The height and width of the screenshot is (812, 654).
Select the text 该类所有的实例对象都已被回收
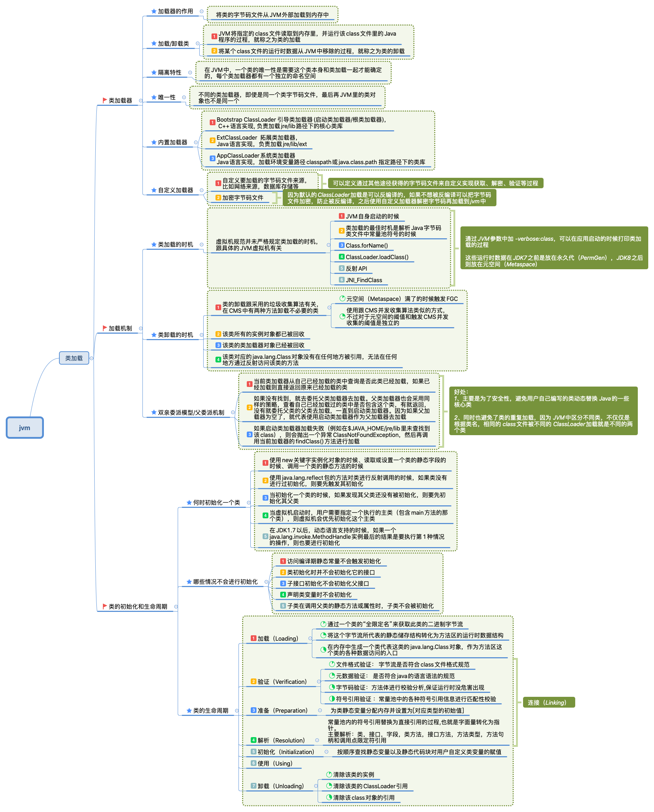[x=263, y=334]
